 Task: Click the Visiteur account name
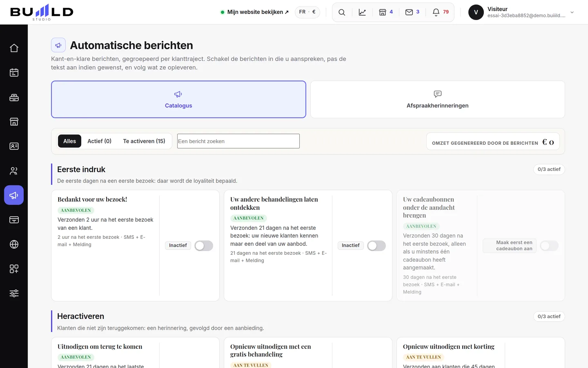(497, 9)
